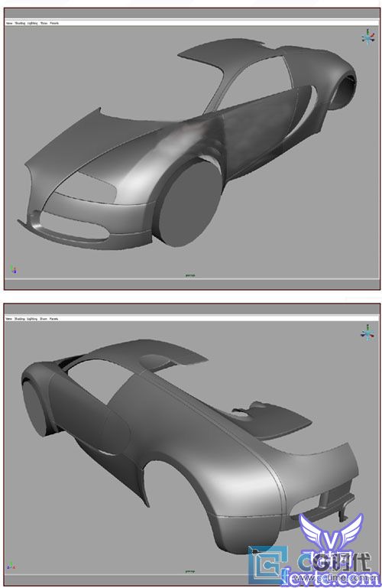Open the Lighting menu in the lower viewport
This screenshot has width=382, height=588.
32,319
